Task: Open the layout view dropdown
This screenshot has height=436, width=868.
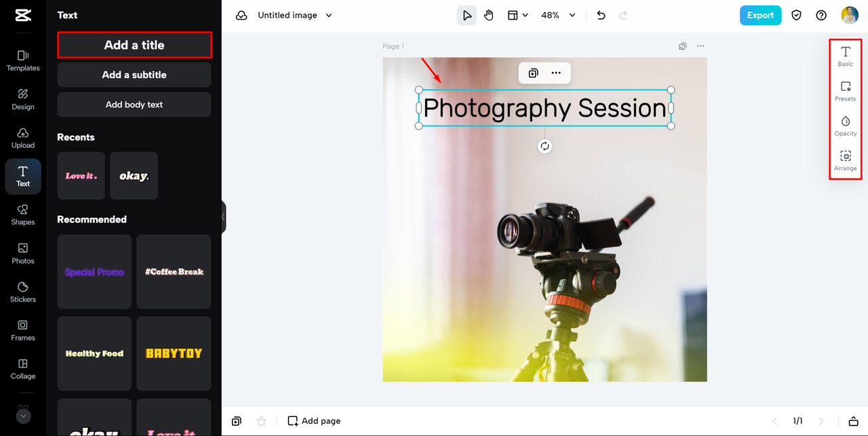Action: [518, 15]
